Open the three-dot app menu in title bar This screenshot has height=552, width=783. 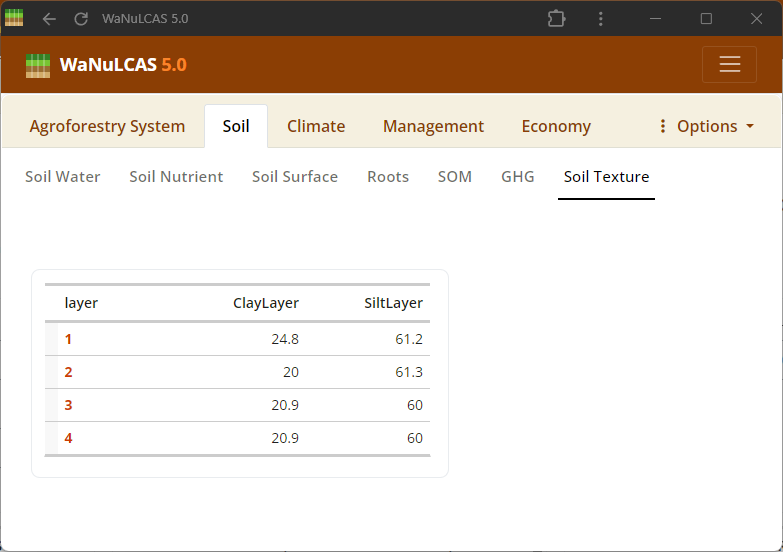point(601,19)
